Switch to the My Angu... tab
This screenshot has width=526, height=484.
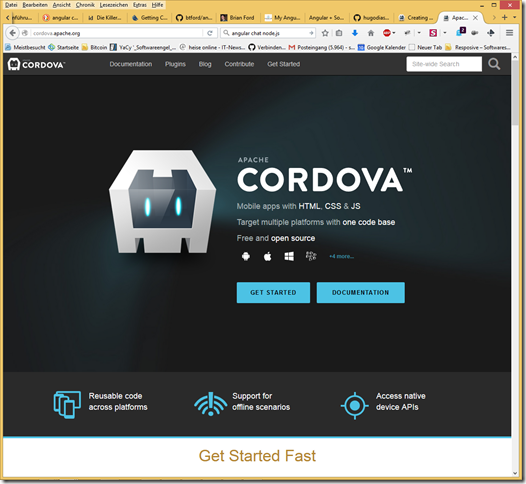(282, 18)
